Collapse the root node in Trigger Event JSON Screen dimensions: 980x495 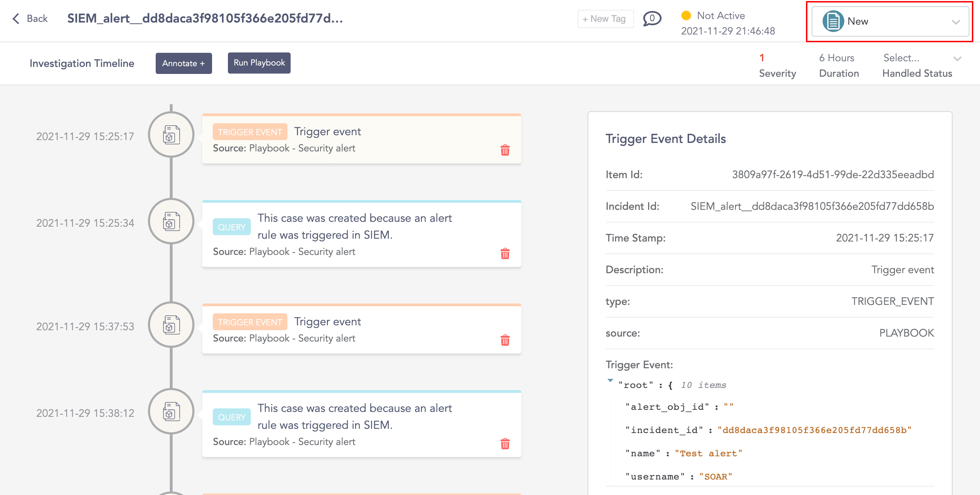click(611, 381)
